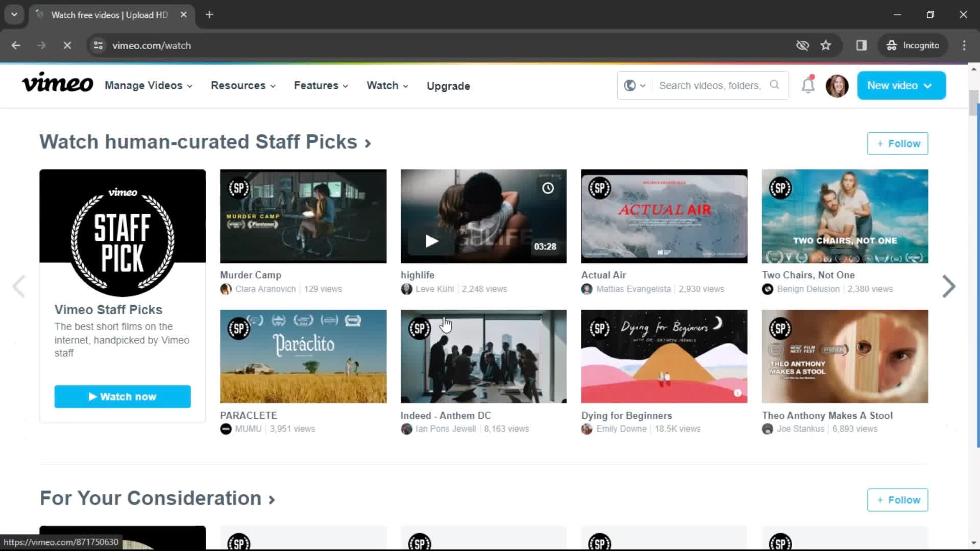The image size is (980, 551).
Task: Expand the Resources menu
Action: (x=243, y=86)
